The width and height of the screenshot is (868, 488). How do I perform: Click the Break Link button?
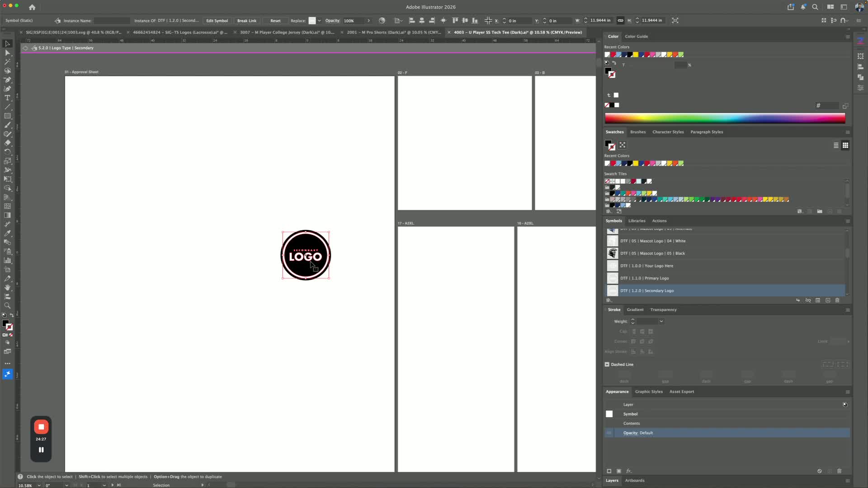pos(247,21)
